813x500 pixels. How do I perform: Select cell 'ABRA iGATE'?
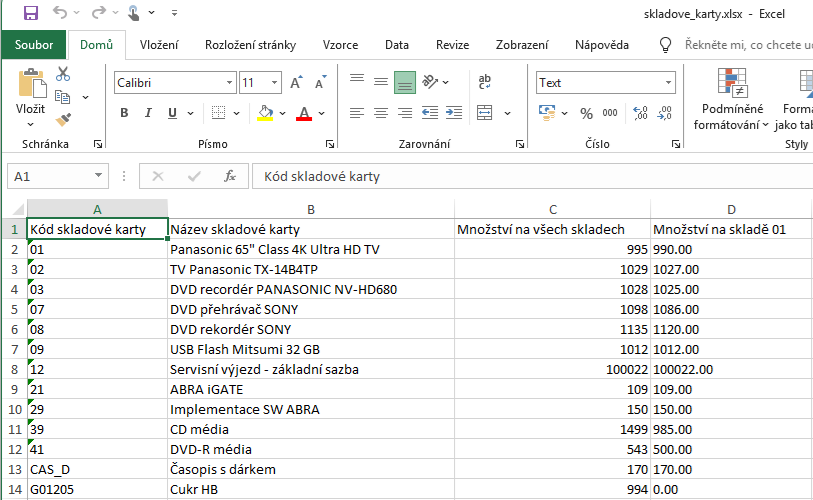click(311, 389)
